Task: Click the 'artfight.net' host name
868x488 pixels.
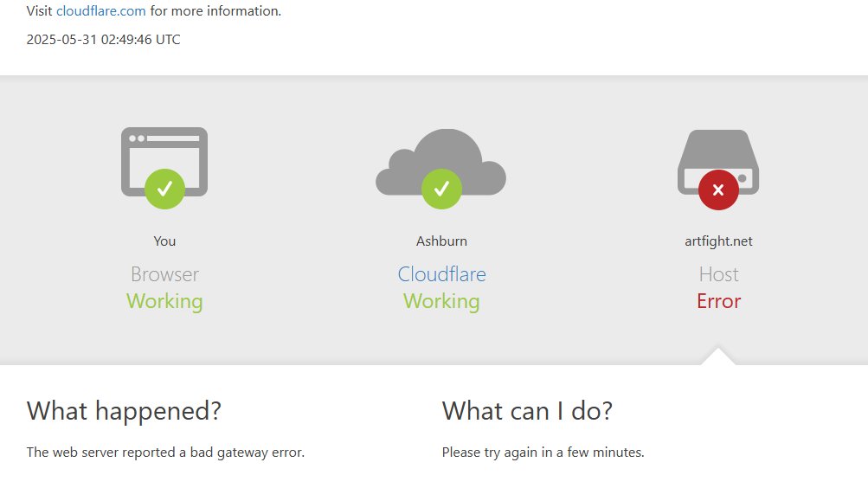Action: (718, 241)
